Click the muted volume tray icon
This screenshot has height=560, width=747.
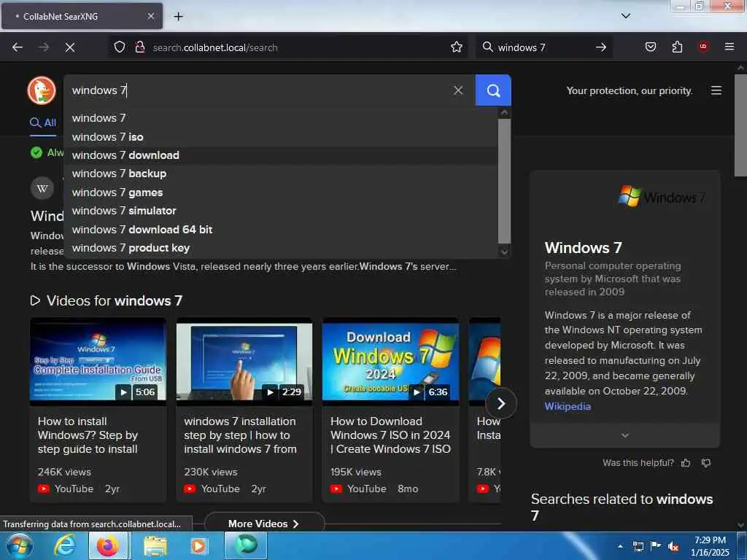tap(673, 547)
